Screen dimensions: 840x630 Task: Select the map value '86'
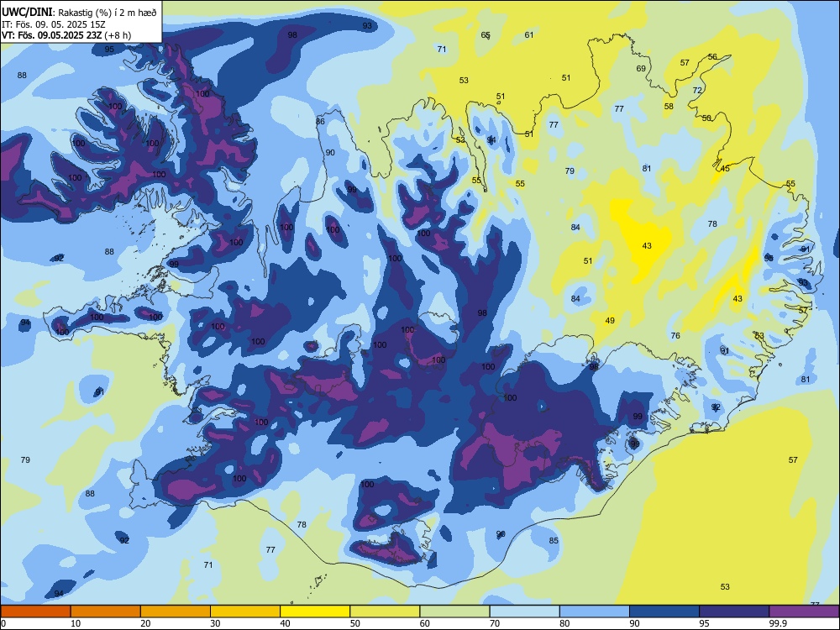(x=320, y=122)
